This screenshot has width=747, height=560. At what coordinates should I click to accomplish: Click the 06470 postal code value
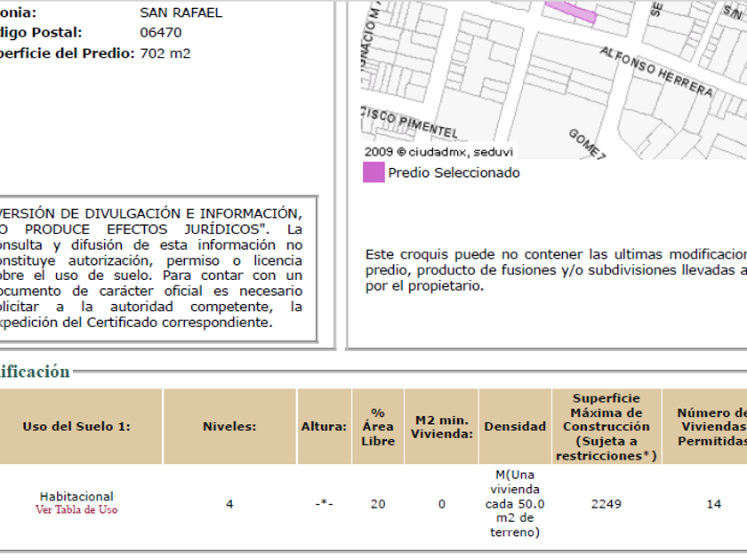[160, 33]
